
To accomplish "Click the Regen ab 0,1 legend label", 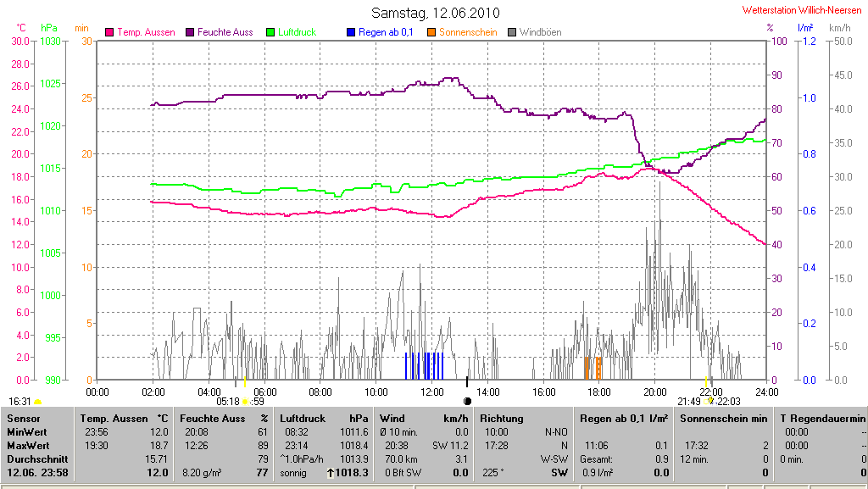I will tap(386, 32).
